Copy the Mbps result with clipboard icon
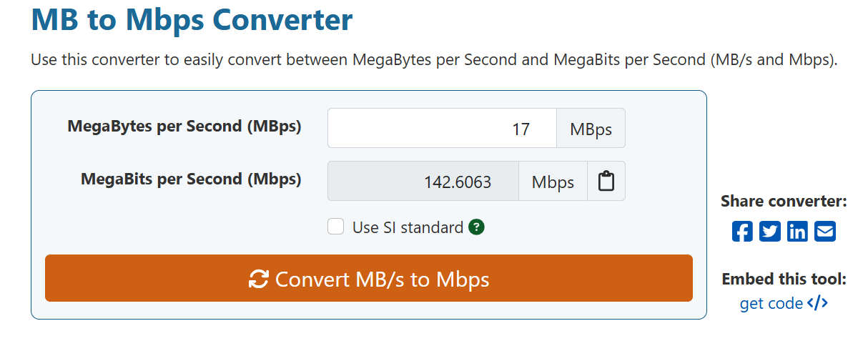 pyautogui.click(x=606, y=182)
